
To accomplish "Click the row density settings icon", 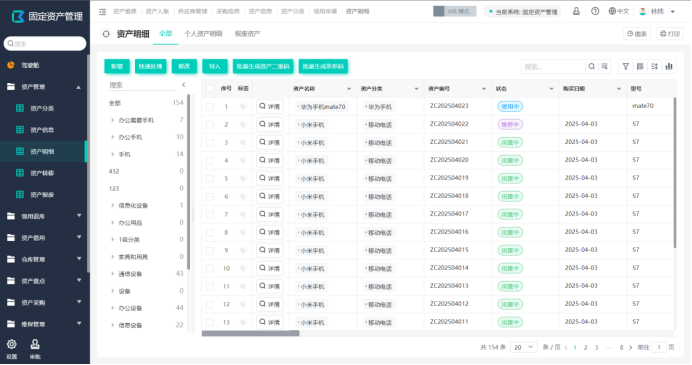I will click(654, 66).
